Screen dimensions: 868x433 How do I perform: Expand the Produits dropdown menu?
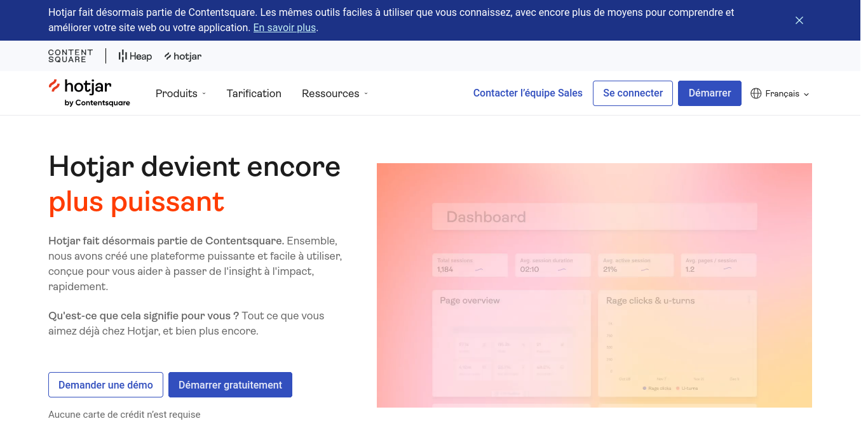click(180, 93)
